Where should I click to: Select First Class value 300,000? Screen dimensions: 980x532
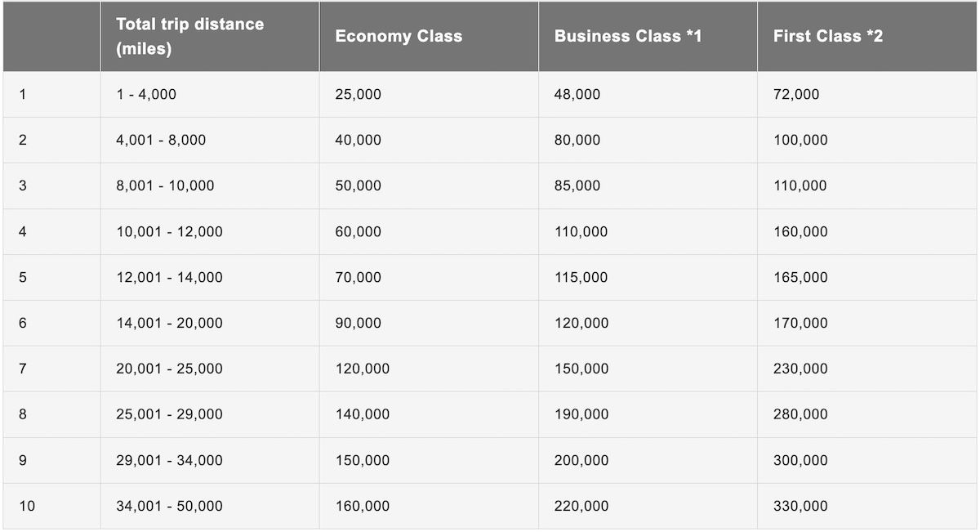[x=800, y=460]
